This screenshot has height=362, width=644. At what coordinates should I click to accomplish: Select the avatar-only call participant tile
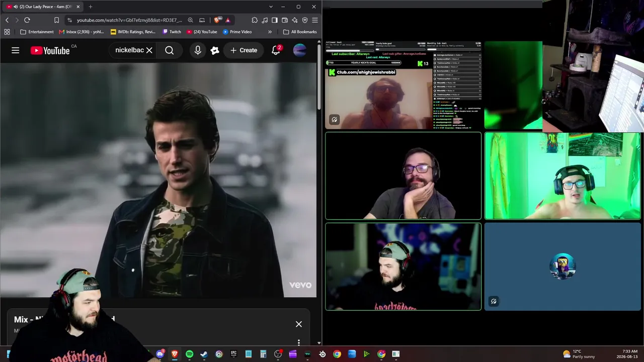point(562,266)
